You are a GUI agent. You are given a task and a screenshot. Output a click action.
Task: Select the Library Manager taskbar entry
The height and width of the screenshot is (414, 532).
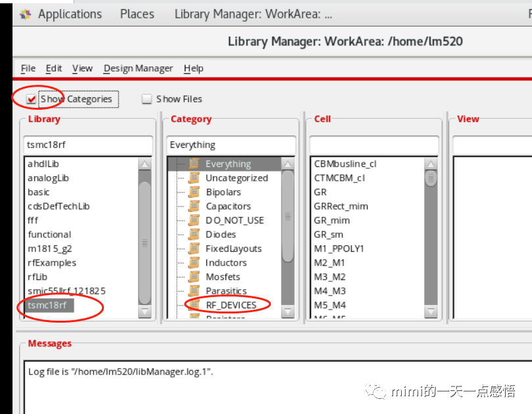pyautogui.click(x=253, y=14)
